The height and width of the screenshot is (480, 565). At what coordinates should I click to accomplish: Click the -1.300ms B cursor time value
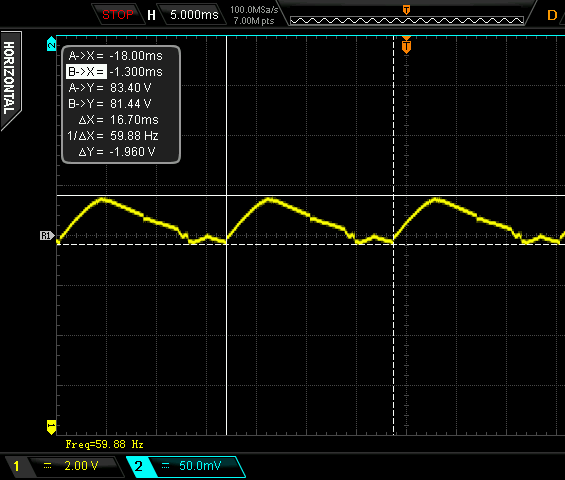point(136,72)
